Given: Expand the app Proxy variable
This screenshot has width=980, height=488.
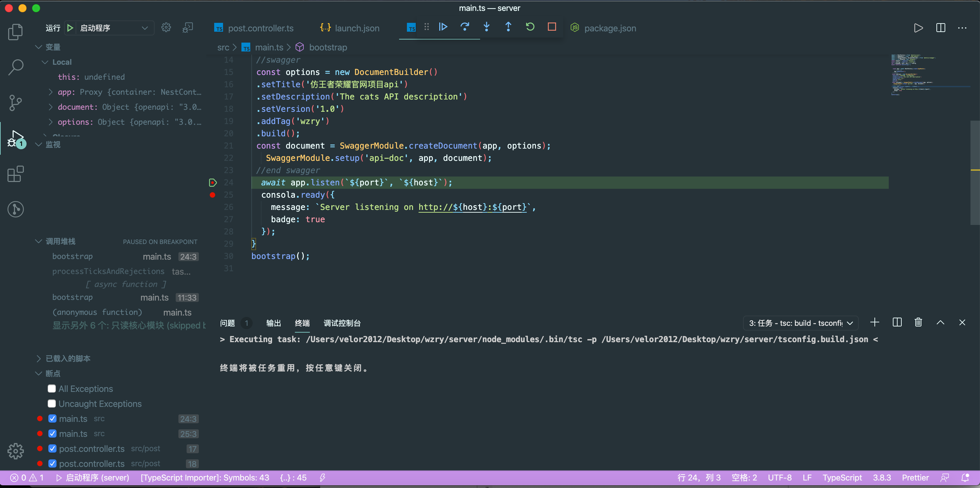Looking at the screenshot, I should 50,92.
